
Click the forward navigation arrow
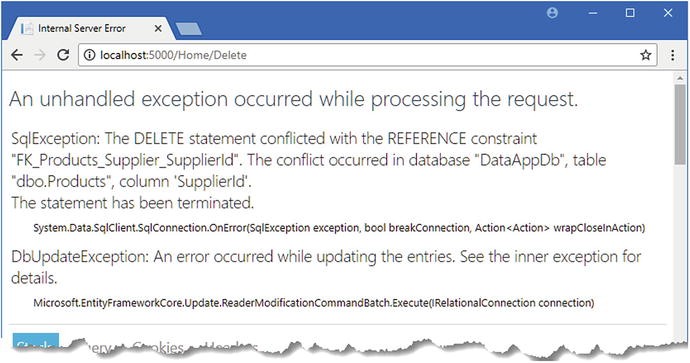[40, 55]
